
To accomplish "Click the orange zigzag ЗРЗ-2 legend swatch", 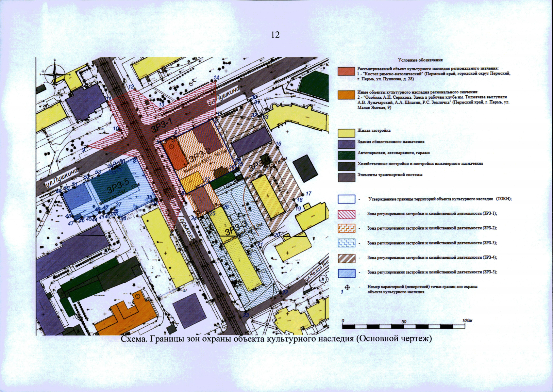I will pos(346,228).
